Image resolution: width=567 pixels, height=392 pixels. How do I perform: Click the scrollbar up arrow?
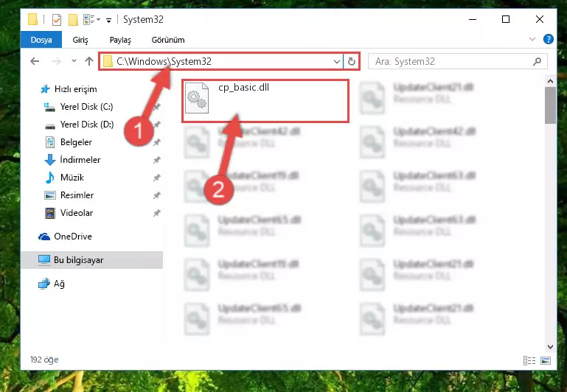coord(550,81)
